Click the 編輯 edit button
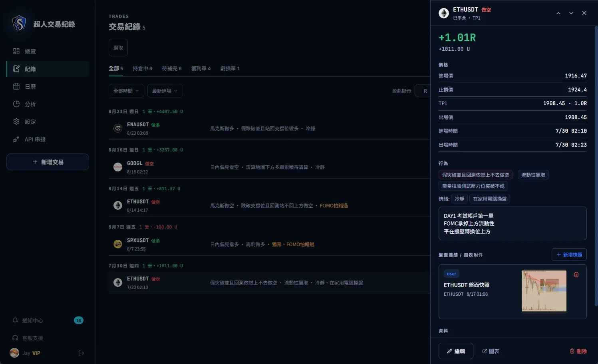This screenshot has width=598, height=364. (x=456, y=351)
